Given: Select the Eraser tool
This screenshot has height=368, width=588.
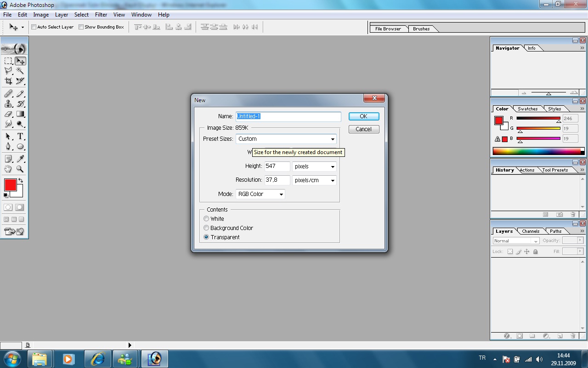Looking at the screenshot, I should pyautogui.click(x=8, y=114).
